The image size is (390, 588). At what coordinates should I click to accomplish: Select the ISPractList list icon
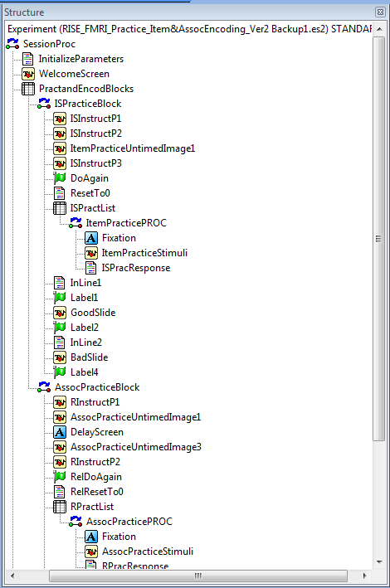click(x=60, y=208)
